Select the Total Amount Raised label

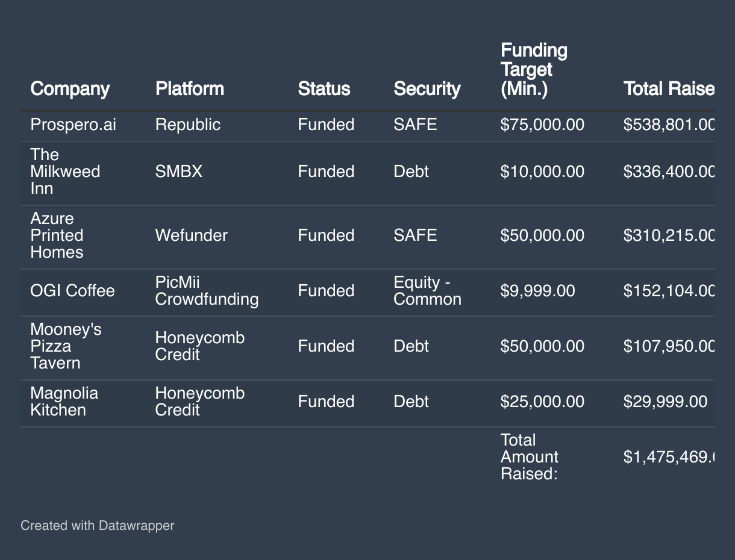pyautogui.click(x=528, y=457)
